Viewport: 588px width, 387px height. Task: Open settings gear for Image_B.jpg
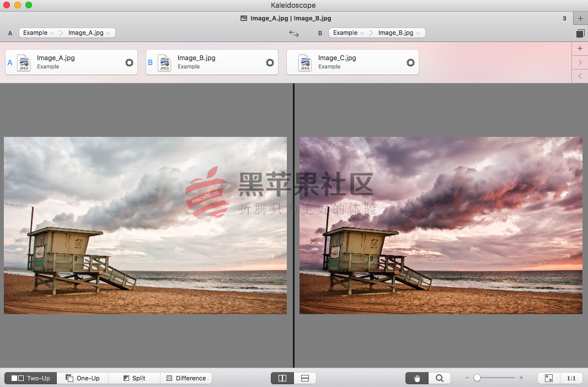[x=270, y=62]
